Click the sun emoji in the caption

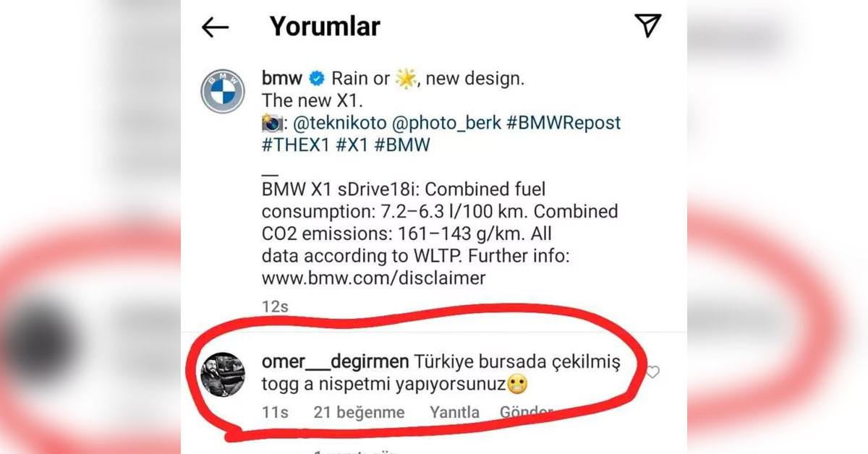406,79
